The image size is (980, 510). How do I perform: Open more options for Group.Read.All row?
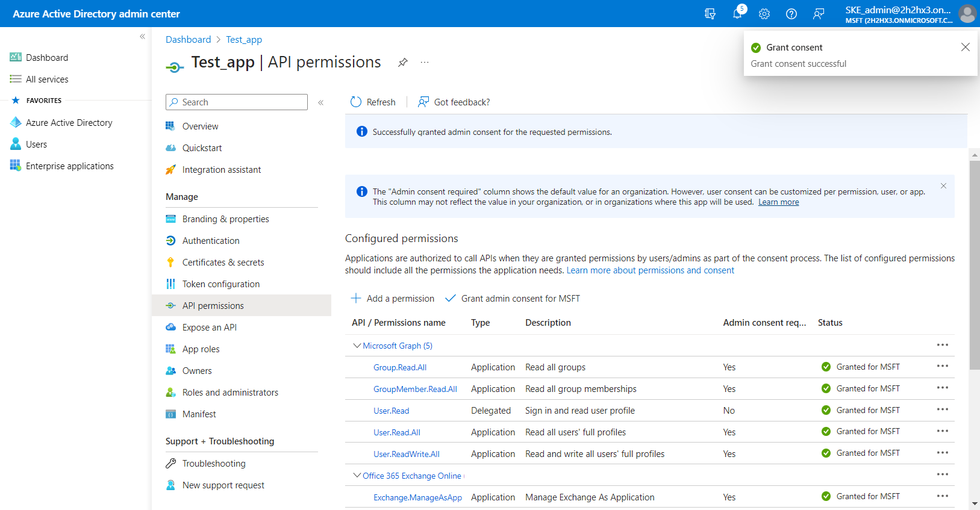pos(942,367)
